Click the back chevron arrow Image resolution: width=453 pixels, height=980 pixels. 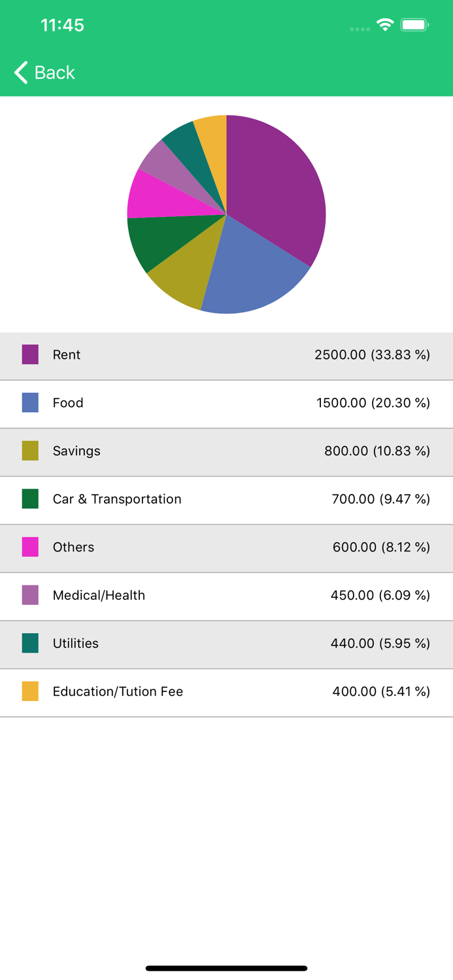pyautogui.click(x=20, y=73)
